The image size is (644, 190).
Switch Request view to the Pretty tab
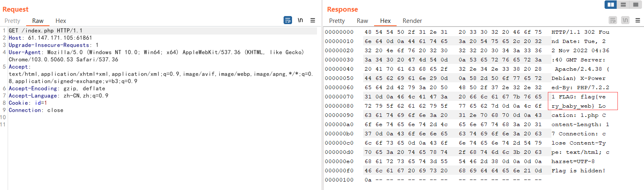12,21
